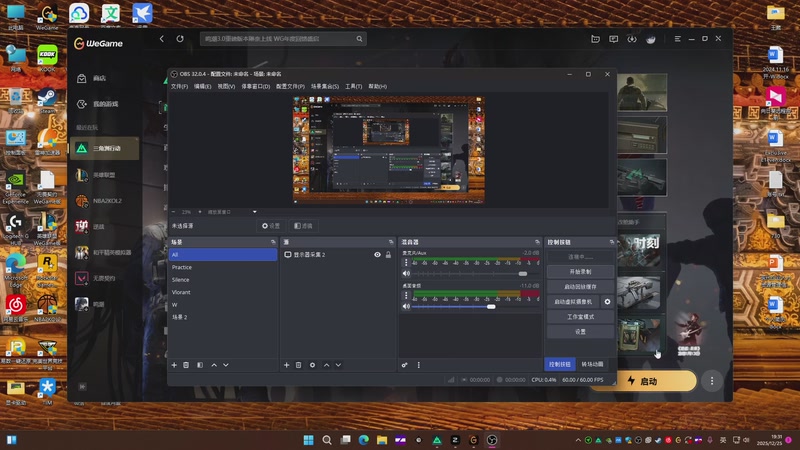Open source properties gear in the sources toolbar
Image resolution: width=800 pixels, height=450 pixels.
click(x=312, y=365)
